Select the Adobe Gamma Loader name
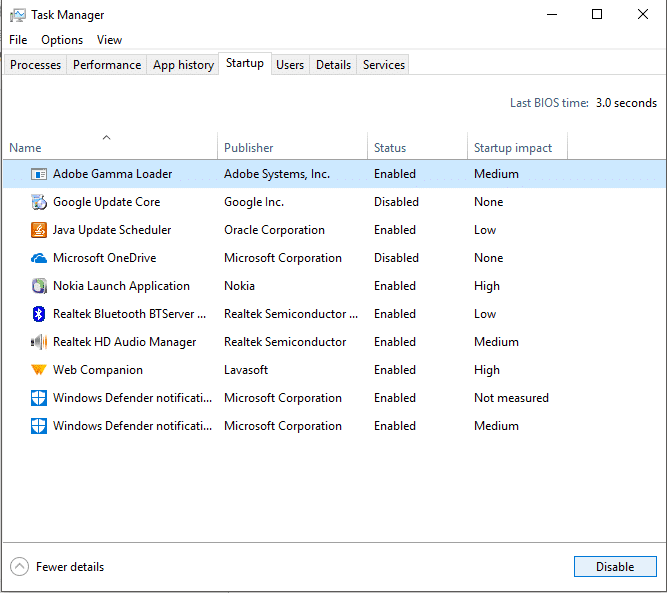This screenshot has height=593, width=667. [112, 174]
